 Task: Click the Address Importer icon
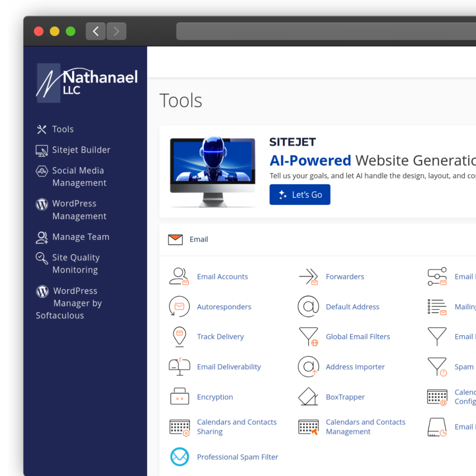(x=308, y=367)
